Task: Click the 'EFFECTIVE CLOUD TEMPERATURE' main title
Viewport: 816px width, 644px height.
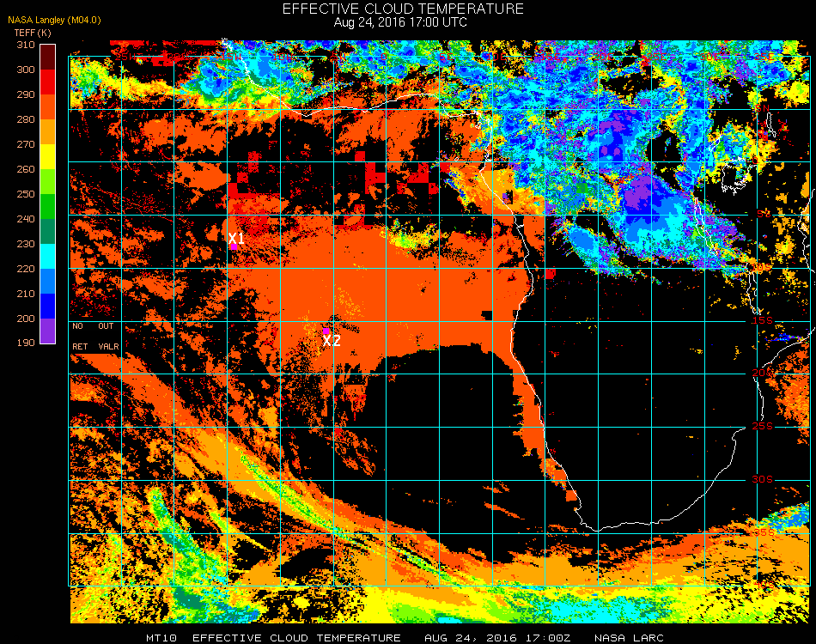Action: coord(403,9)
